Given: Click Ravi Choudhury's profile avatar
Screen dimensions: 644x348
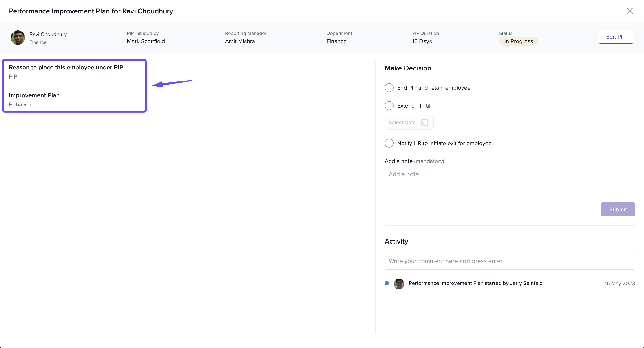Looking at the screenshot, I should click(18, 38).
